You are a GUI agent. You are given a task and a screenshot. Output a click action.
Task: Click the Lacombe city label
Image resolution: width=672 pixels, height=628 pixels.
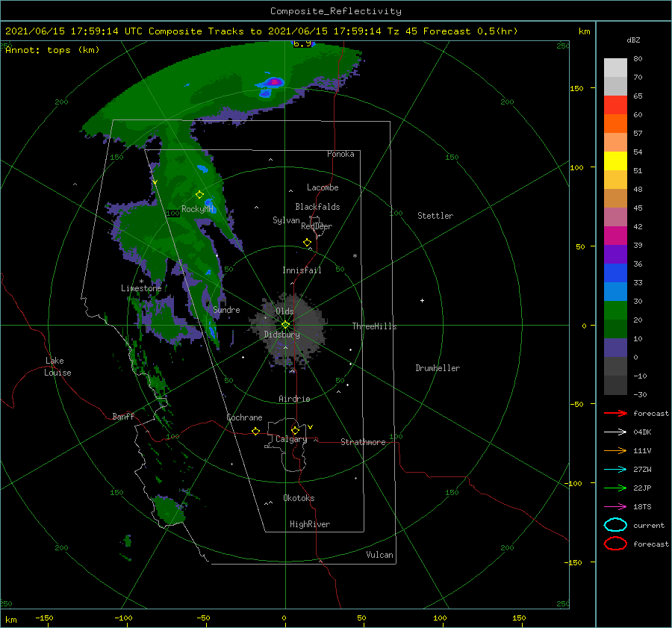click(323, 187)
